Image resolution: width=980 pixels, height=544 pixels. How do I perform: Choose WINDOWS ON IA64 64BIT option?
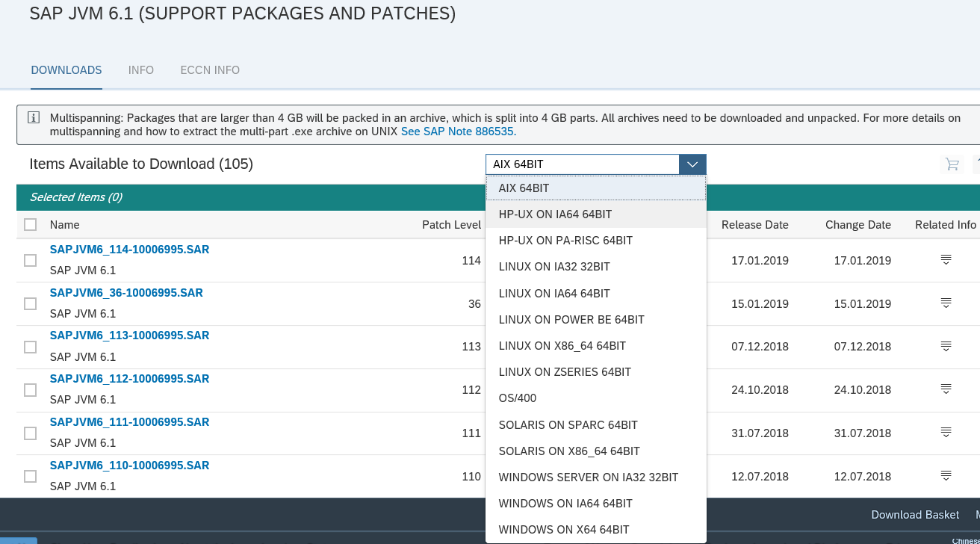(x=596, y=503)
